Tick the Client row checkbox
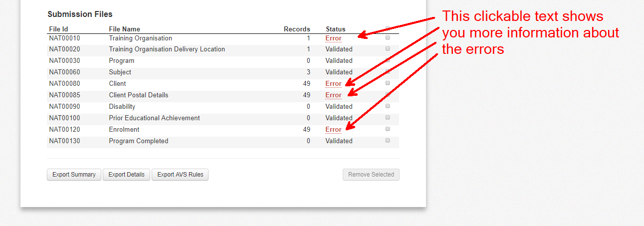Viewport: 644px width, 226px height. [x=388, y=83]
